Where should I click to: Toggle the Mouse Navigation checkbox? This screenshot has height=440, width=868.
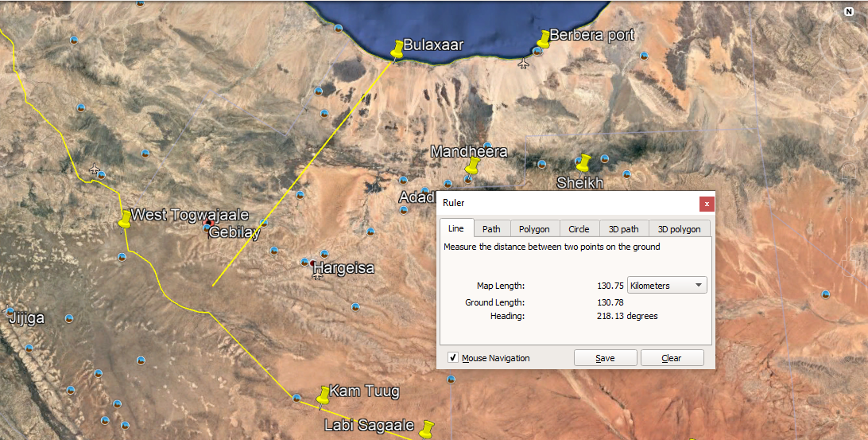[x=452, y=358]
